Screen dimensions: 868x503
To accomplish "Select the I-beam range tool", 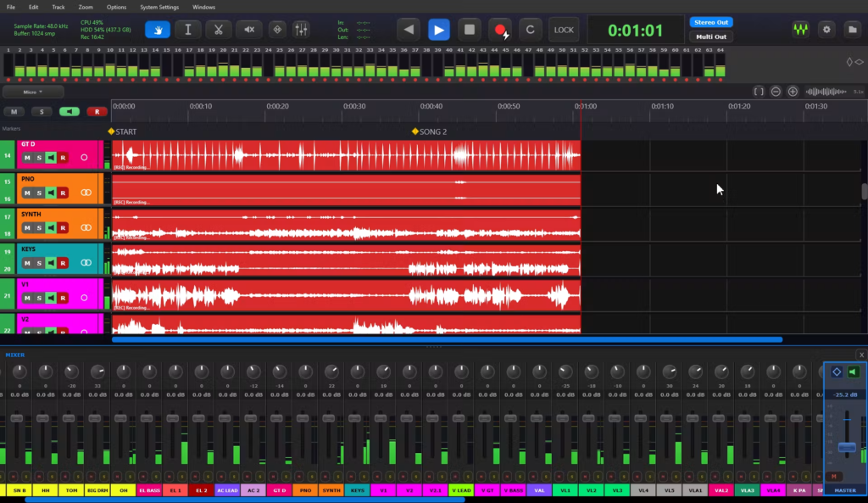I will pos(188,30).
